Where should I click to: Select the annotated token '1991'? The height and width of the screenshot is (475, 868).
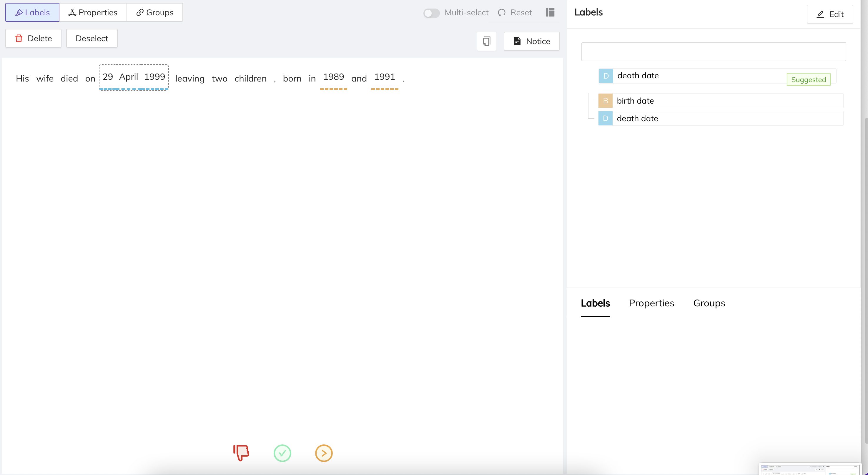pyautogui.click(x=385, y=77)
